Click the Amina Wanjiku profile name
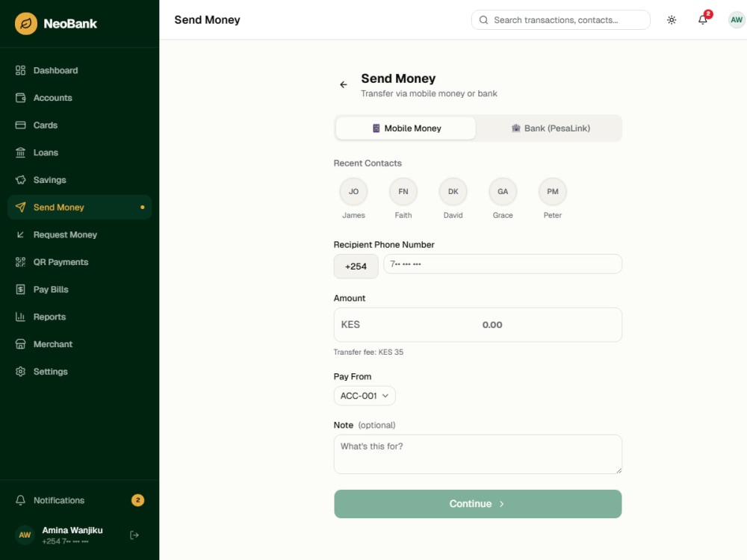Screen dimensions: 747x560 pyautogui.click(x=72, y=530)
